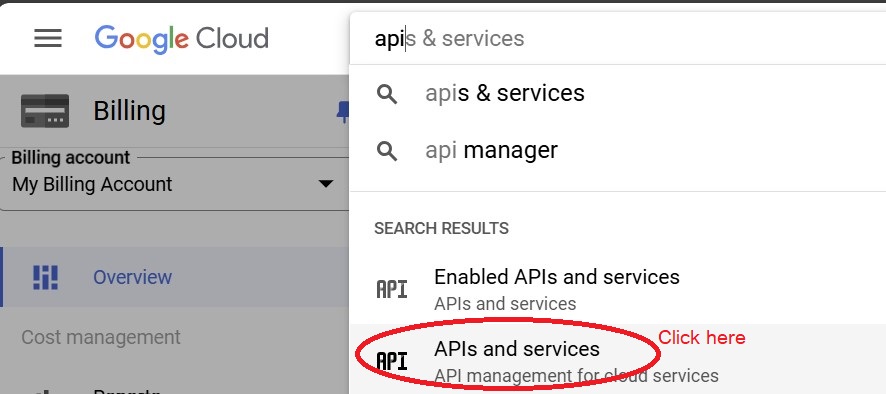Viewport: 886px width, 394px height.
Task: Click the magnifier icon beside 'api manager' suggestion
Action: click(x=387, y=151)
